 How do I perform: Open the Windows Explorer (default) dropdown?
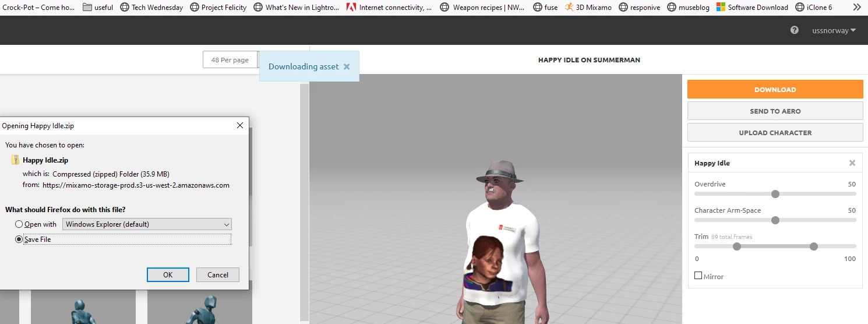pos(147,224)
